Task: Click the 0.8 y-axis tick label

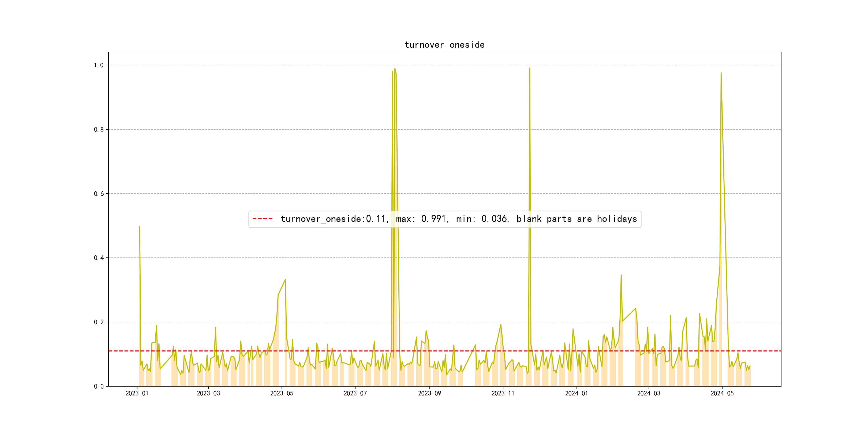Action: pos(99,129)
